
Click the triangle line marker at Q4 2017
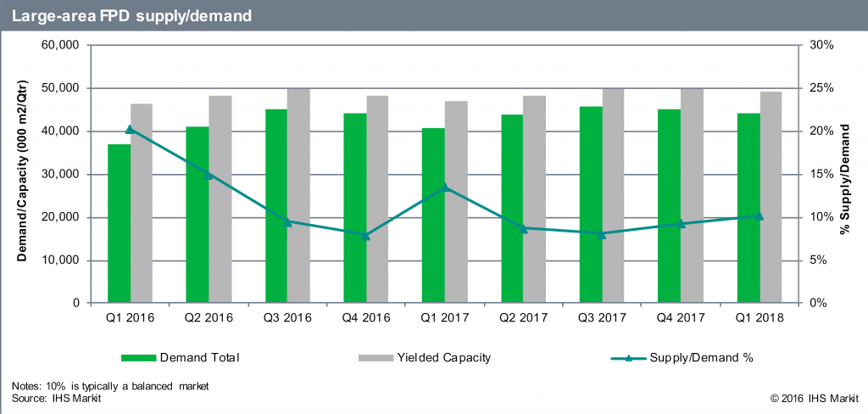click(x=681, y=224)
